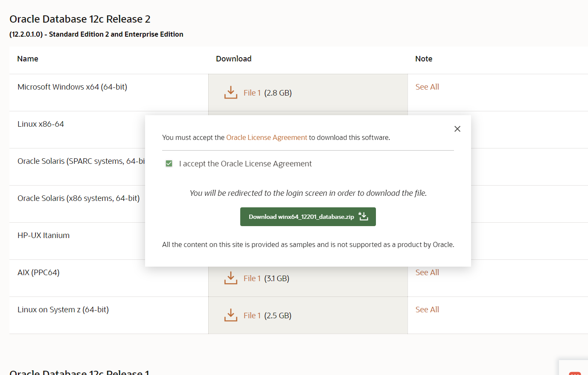This screenshot has height=375, width=588.
Task: Open File 1 link for AIX (PPC64)
Action: pyautogui.click(x=252, y=278)
